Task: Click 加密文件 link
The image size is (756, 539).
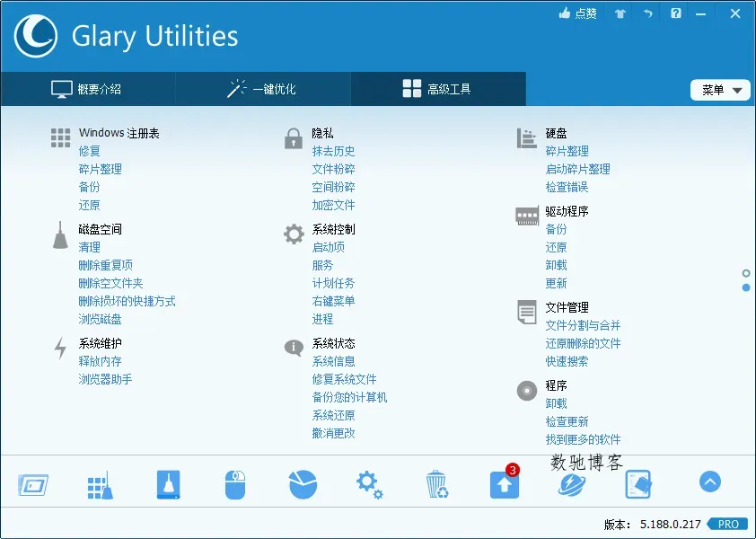Action: tap(333, 205)
